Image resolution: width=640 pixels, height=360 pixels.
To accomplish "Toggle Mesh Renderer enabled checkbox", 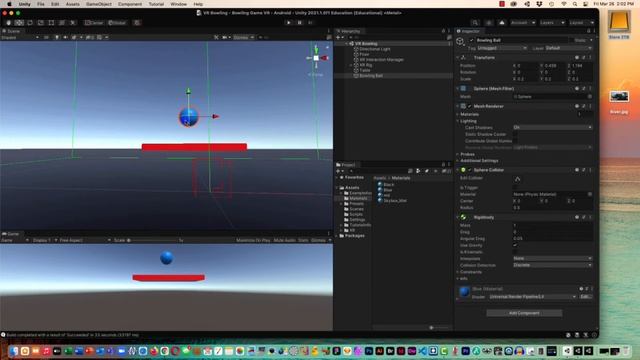I will pos(469,106).
